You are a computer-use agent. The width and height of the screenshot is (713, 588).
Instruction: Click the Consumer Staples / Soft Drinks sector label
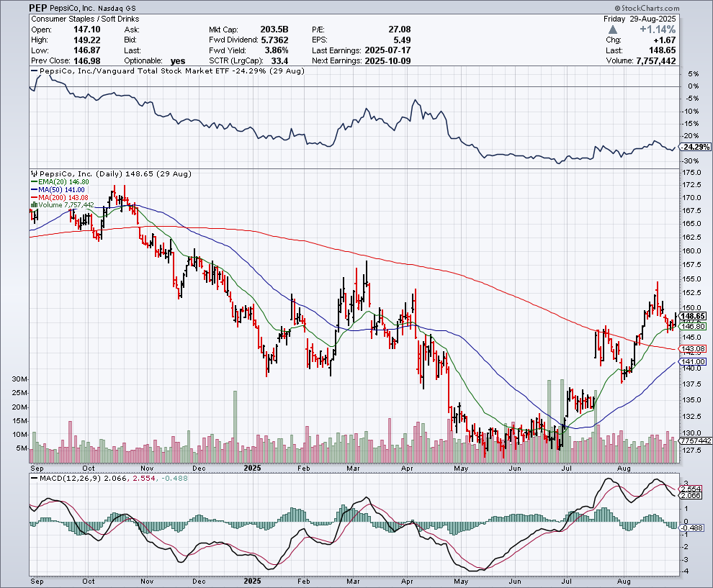85,19
